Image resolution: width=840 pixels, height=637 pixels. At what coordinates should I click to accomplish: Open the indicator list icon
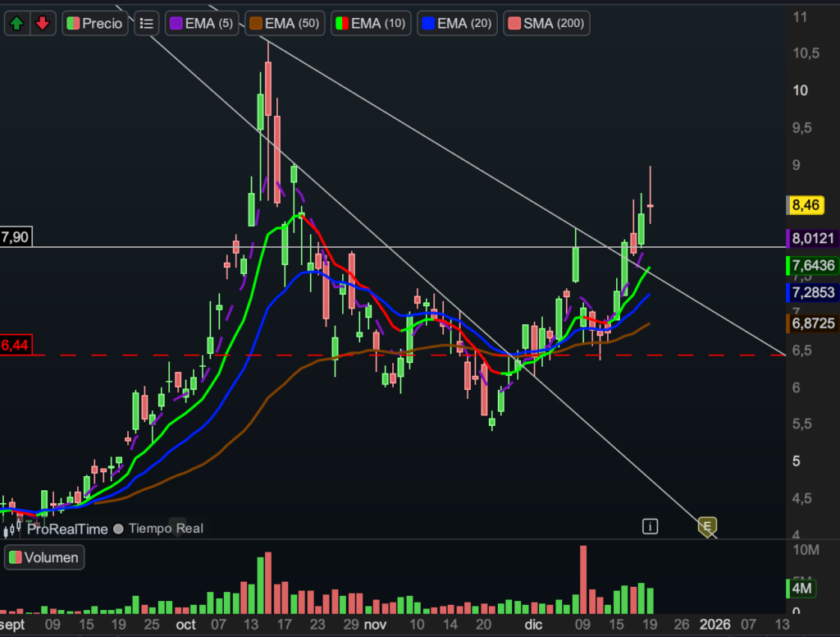[x=146, y=24]
